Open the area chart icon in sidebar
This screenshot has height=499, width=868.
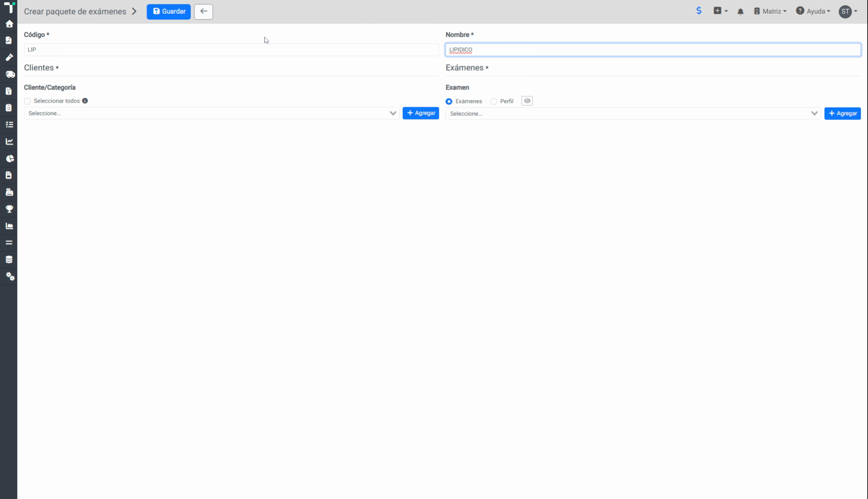[9, 226]
